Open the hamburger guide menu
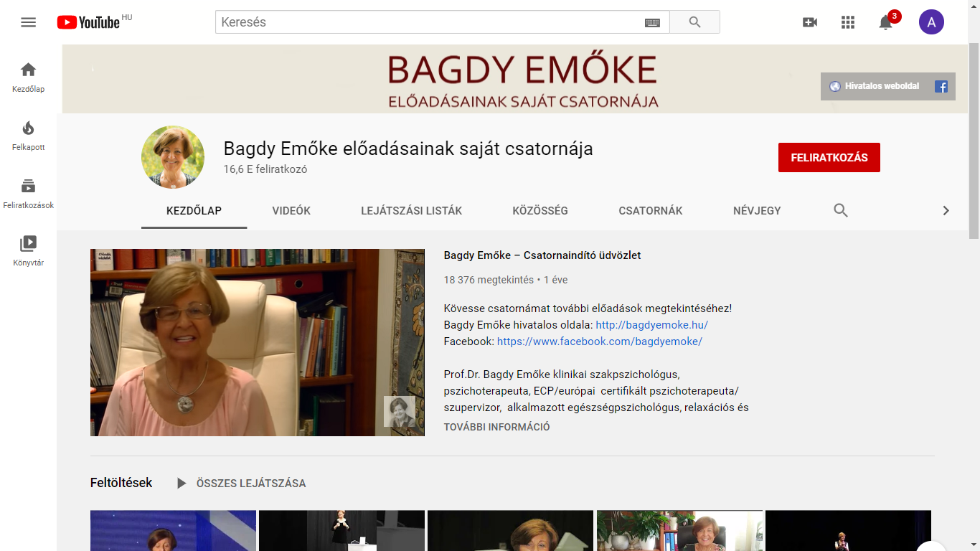 pos(28,22)
